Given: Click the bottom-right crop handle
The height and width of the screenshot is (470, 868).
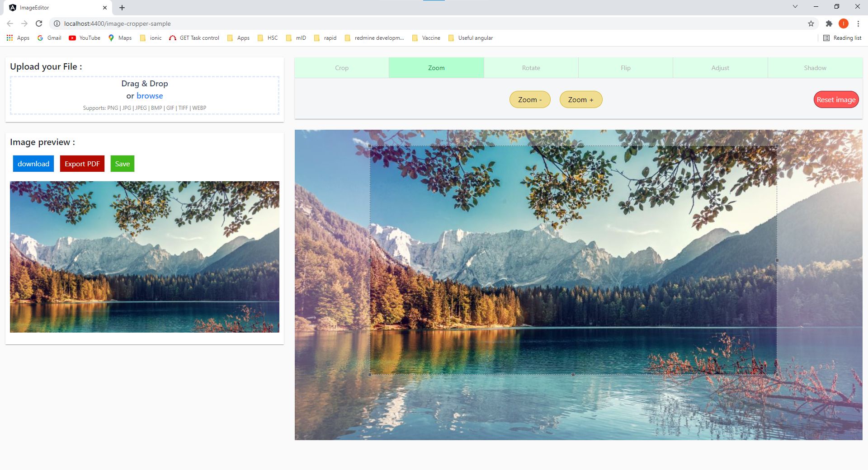Looking at the screenshot, I should (x=777, y=375).
